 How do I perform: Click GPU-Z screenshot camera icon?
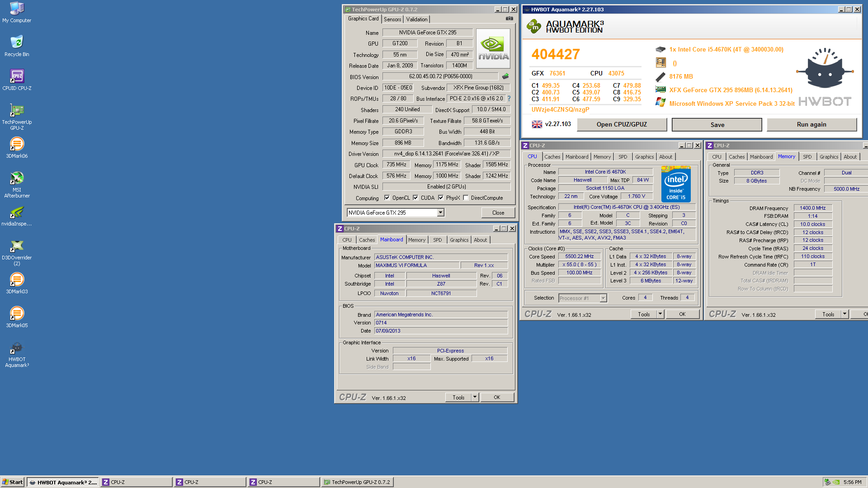pyautogui.click(x=509, y=19)
